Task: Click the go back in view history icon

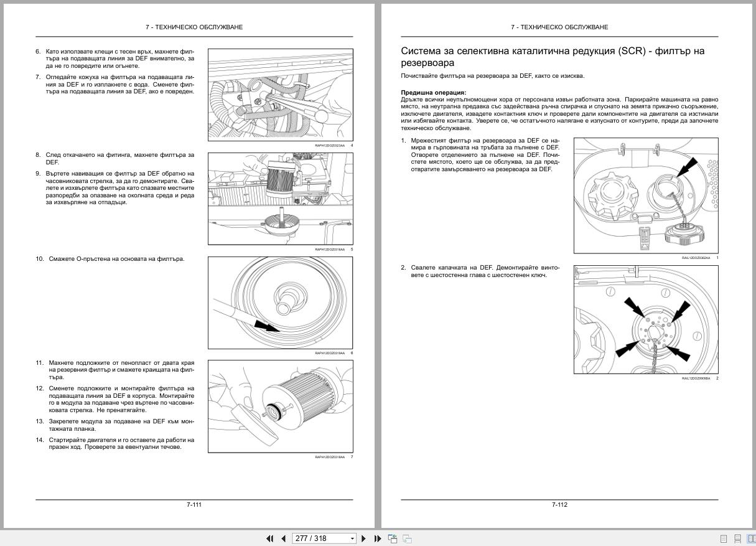Action: click(x=393, y=539)
